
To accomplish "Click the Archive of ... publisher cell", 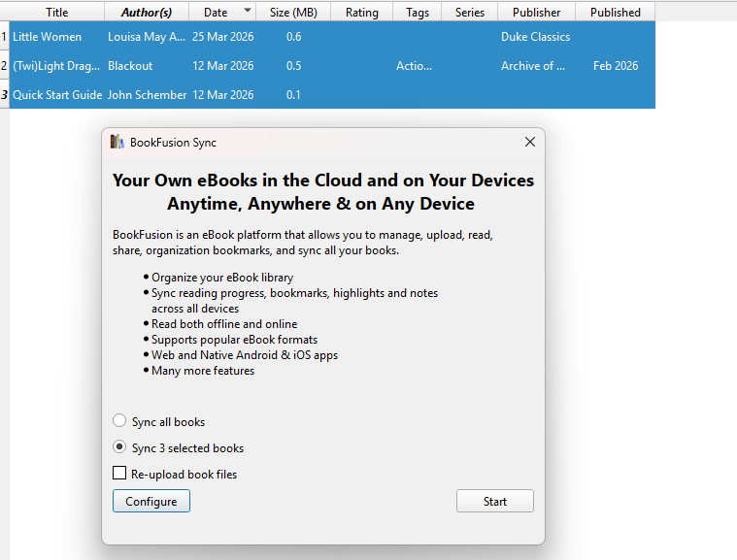I will click(536, 66).
